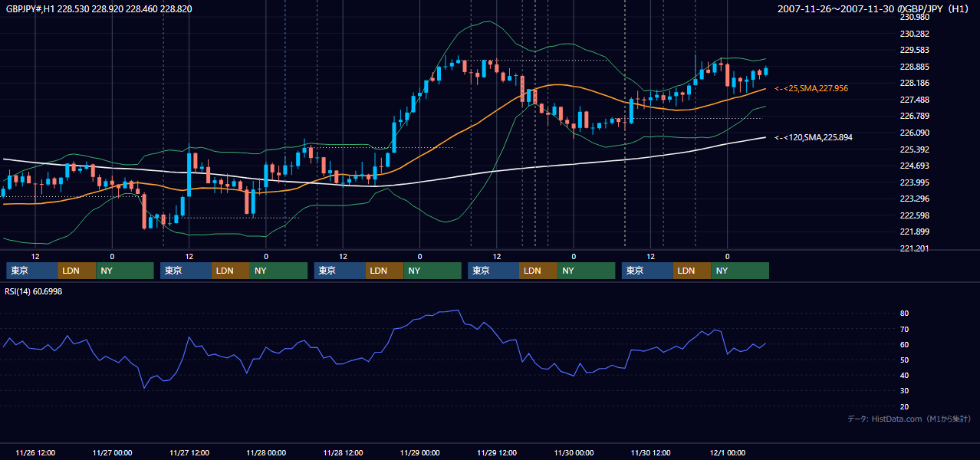The image size is (980, 460).
Task: Select the LDN session box for 11/29
Action: coord(538,271)
